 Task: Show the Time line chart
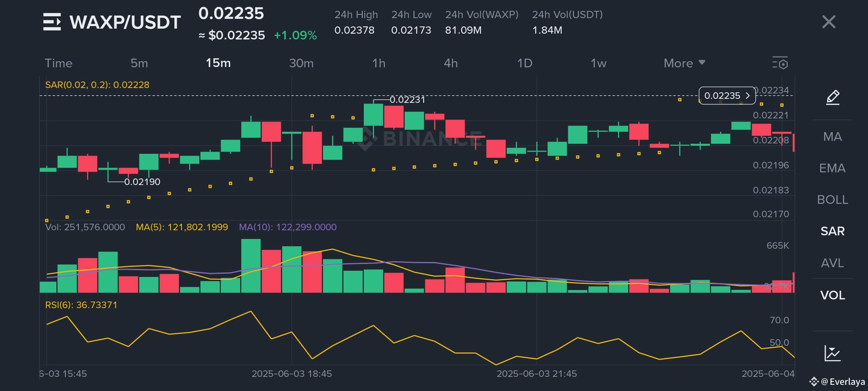coord(59,63)
